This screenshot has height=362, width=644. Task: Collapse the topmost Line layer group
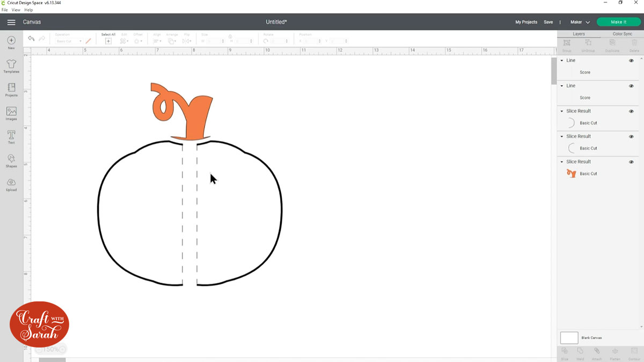click(x=562, y=61)
